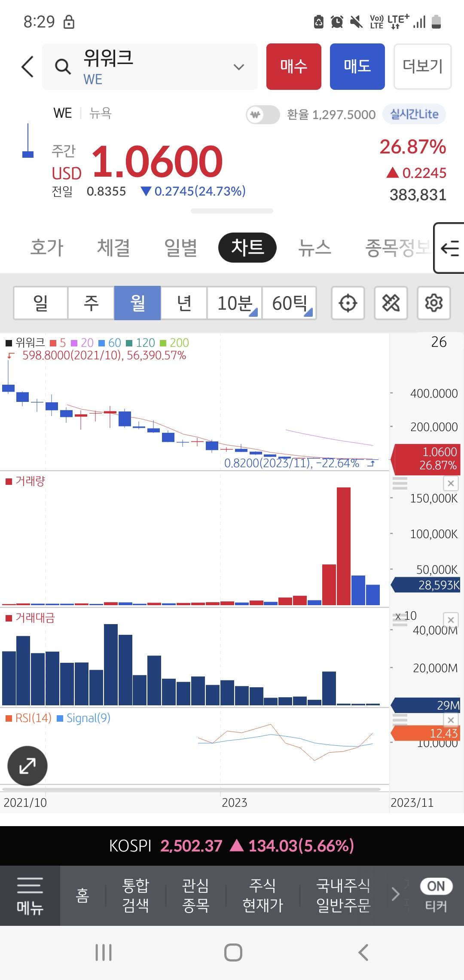Open the chart drawing tools icon
Screen dimensions: 464x980
[x=391, y=303]
